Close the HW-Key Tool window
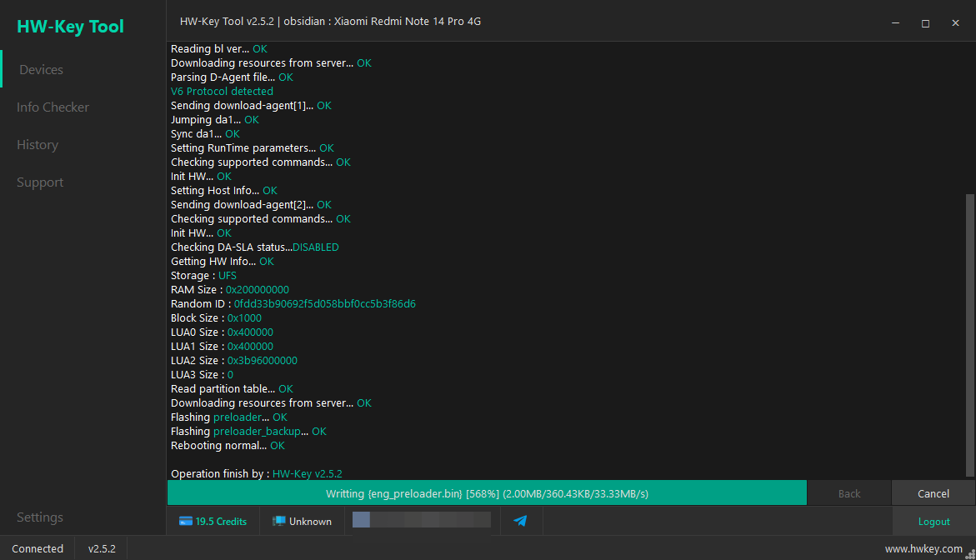The width and height of the screenshot is (976, 560). coord(955,23)
